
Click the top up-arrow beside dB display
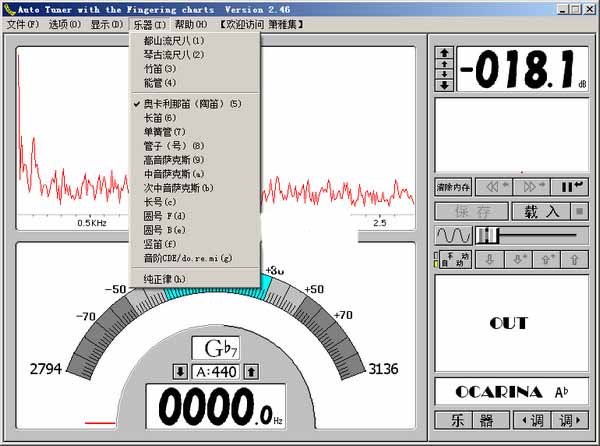[444, 51]
